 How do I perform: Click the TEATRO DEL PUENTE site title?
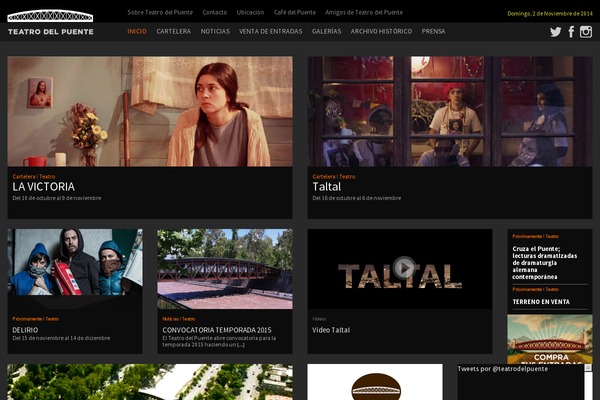pyautogui.click(x=51, y=32)
